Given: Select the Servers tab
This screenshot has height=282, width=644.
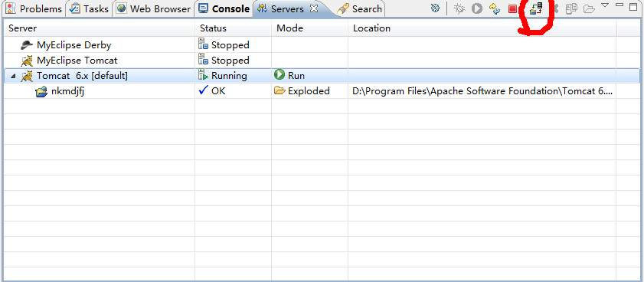Looking at the screenshot, I should click(x=287, y=8).
